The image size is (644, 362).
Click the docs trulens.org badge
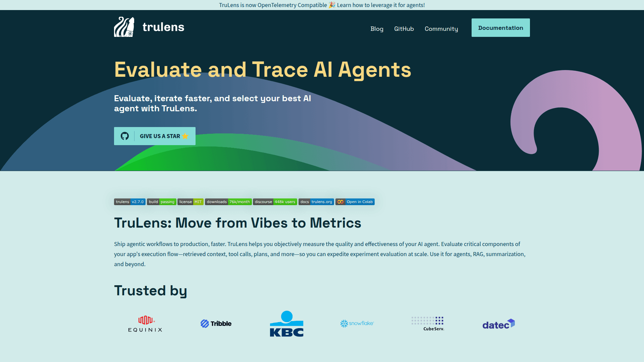click(x=316, y=202)
